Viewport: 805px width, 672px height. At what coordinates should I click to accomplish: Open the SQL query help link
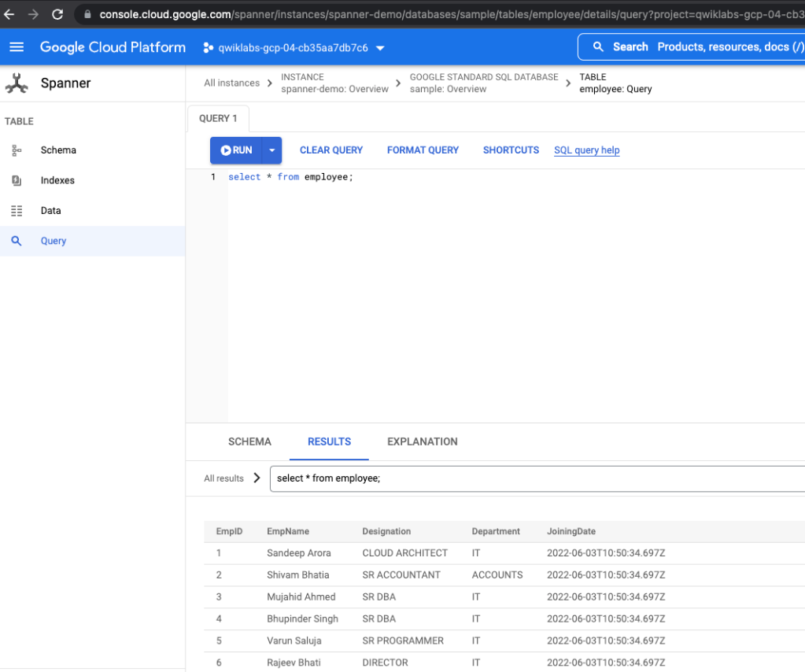tap(586, 150)
